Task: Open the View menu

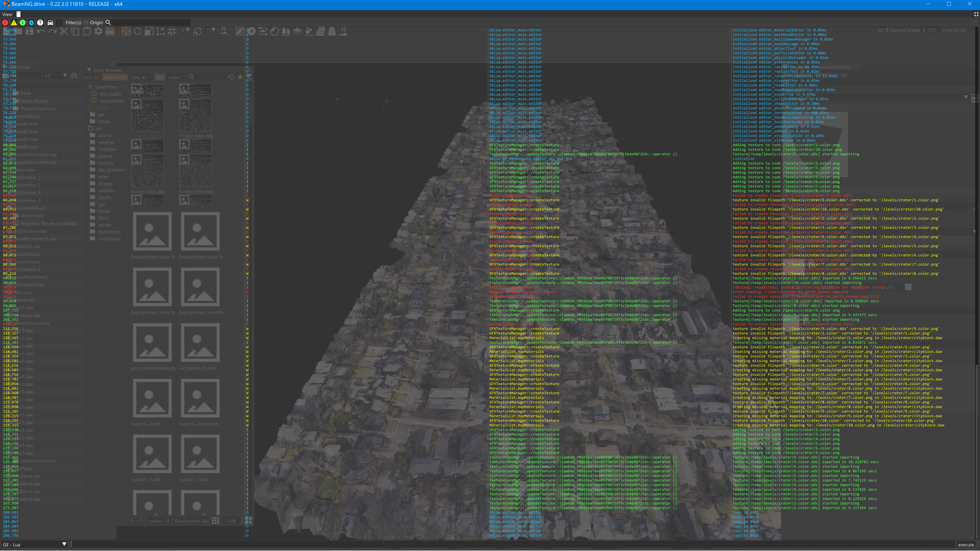Action: pyautogui.click(x=7, y=15)
